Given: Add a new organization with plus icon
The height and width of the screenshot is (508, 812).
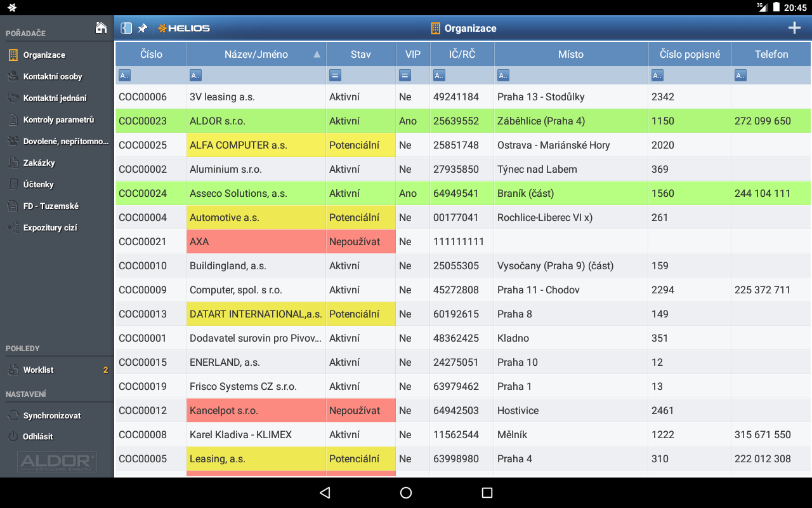Looking at the screenshot, I should tap(794, 28).
